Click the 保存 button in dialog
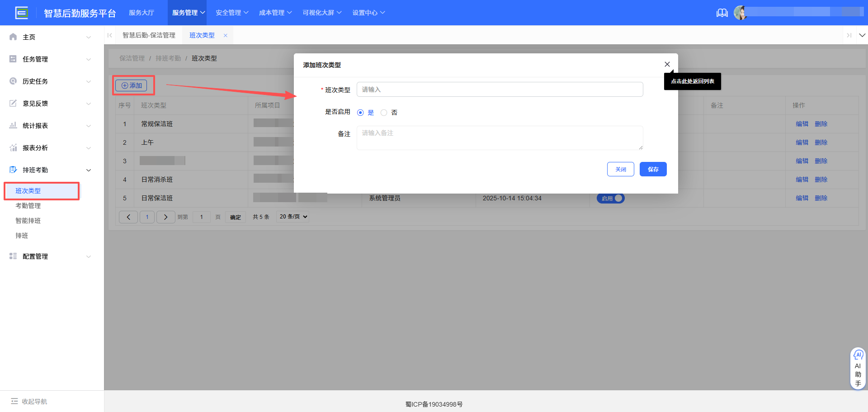This screenshot has height=412, width=868. click(x=653, y=169)
